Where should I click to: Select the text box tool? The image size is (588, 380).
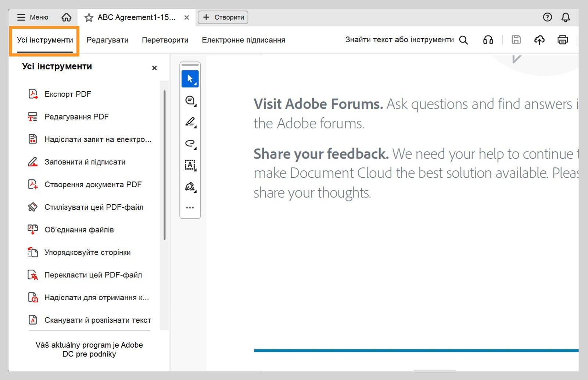point(190,165)
